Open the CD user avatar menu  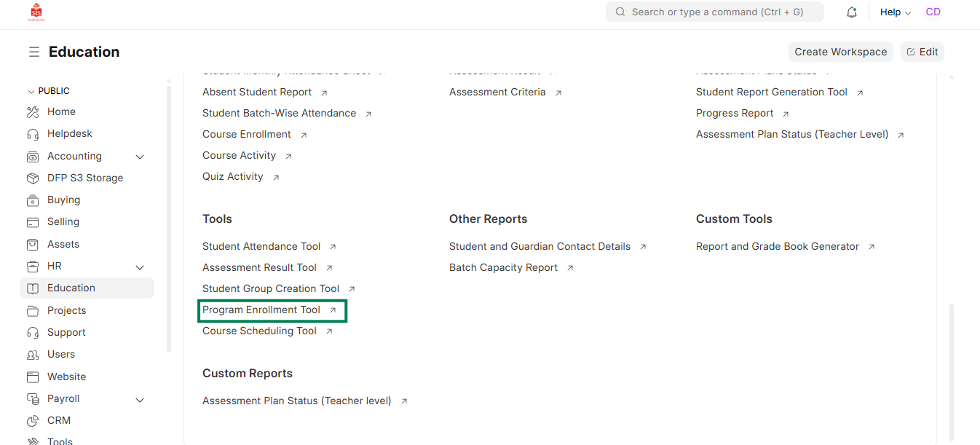933,12
